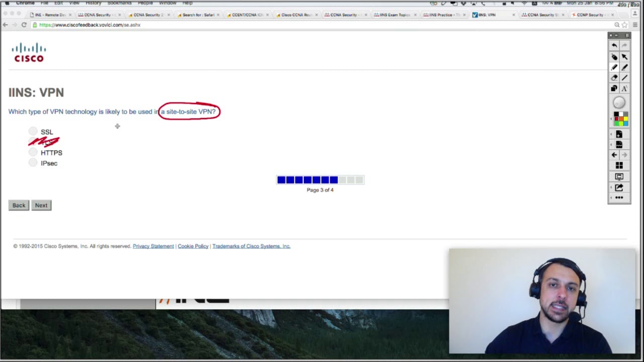Select the highlighter marker tool
This screenshot has width=644, height=362.
coord(624,67)
